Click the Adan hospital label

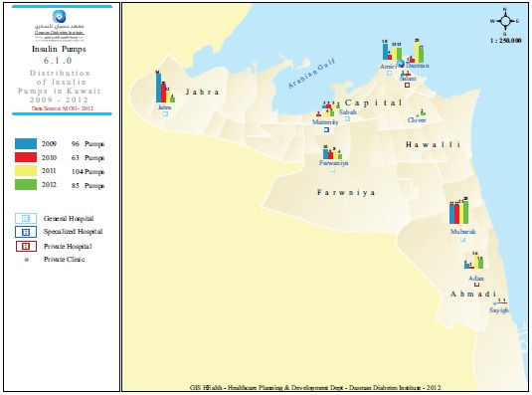476,279
